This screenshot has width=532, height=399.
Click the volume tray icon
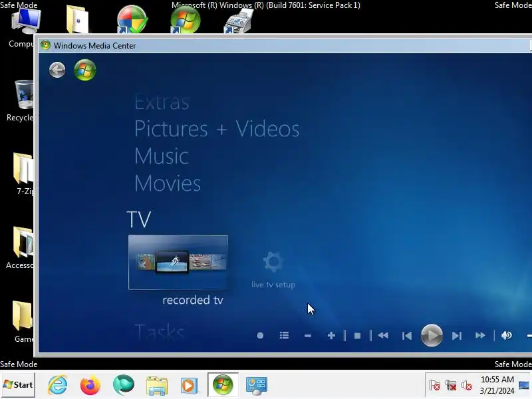[467, 386]
